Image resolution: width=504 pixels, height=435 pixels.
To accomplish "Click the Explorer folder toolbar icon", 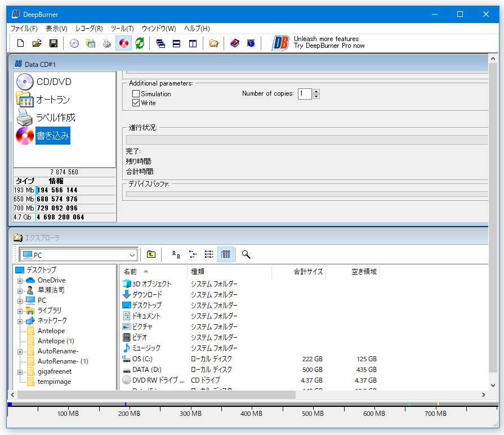I will pyautogui.click(x=214, y=43).
